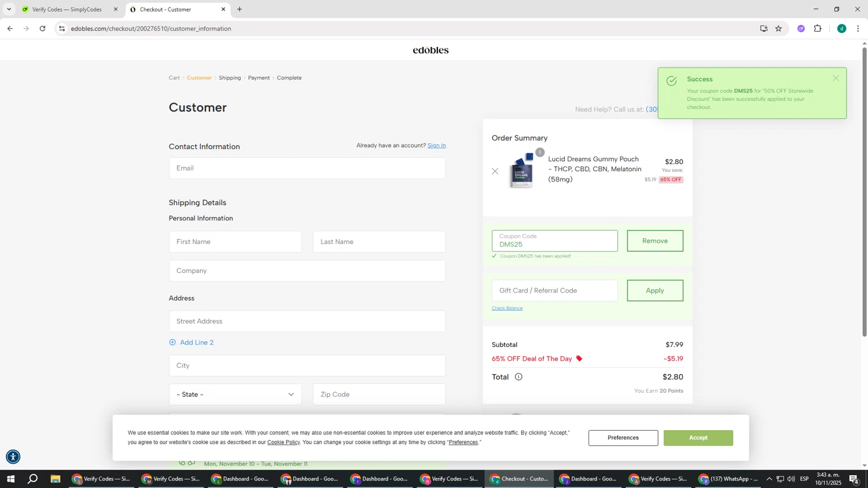Image resolution: width=868 pixels, height=488 pixels.
Task: Click the ESP language indicator
Action: coord(804,479)
